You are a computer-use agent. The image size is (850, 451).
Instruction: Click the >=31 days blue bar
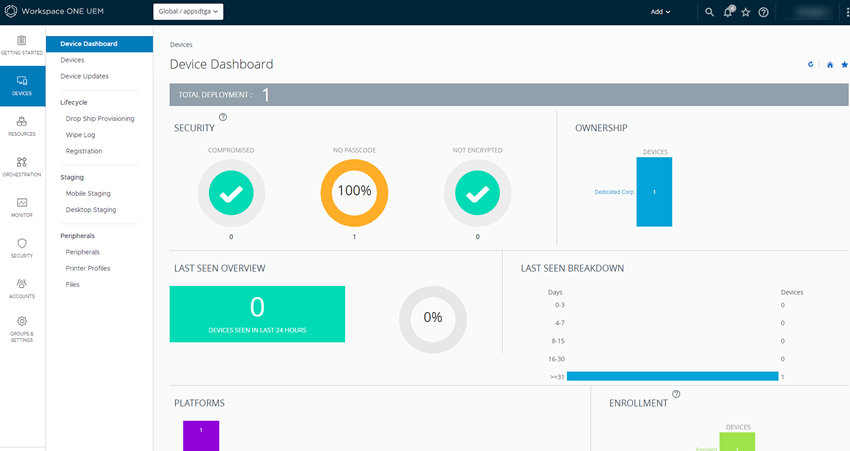(672, 376)
